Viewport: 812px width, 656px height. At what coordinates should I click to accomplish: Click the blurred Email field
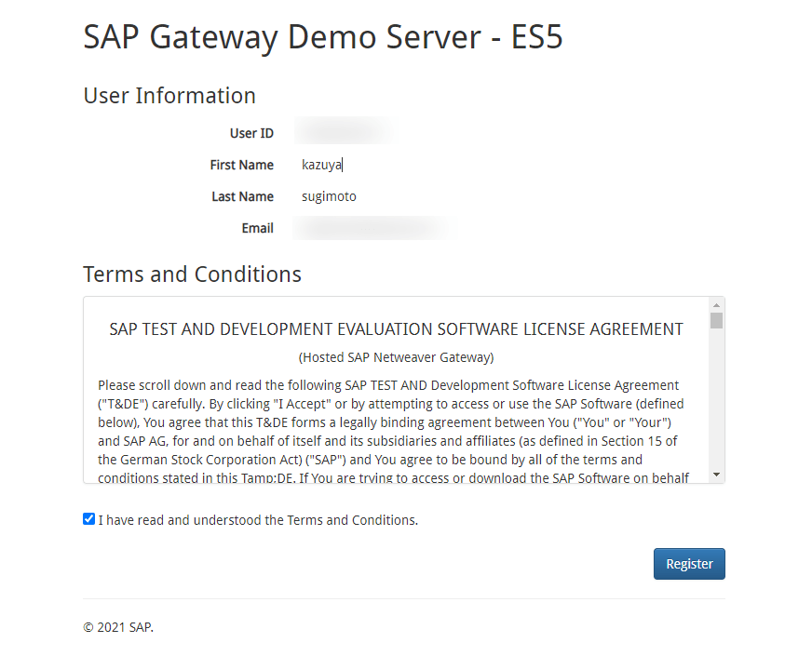click(374, 228)
